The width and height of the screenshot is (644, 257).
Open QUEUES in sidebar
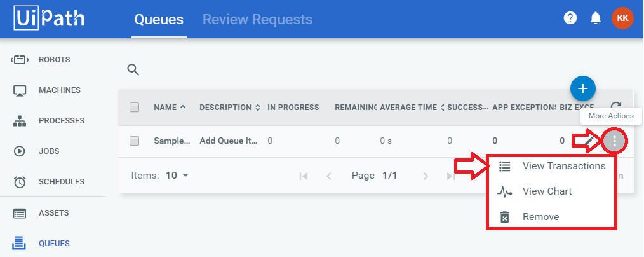click(54, 244)
